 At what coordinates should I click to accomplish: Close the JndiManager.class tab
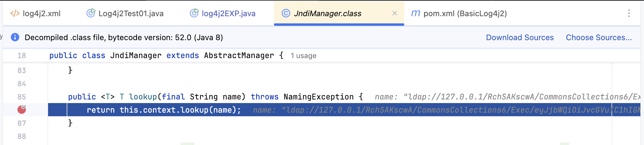395,13
